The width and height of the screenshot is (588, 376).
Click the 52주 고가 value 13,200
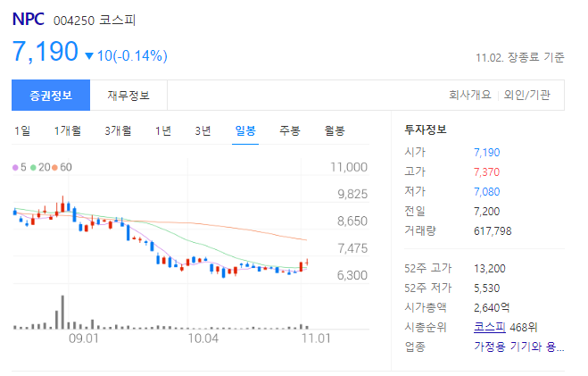click(490, 268)
